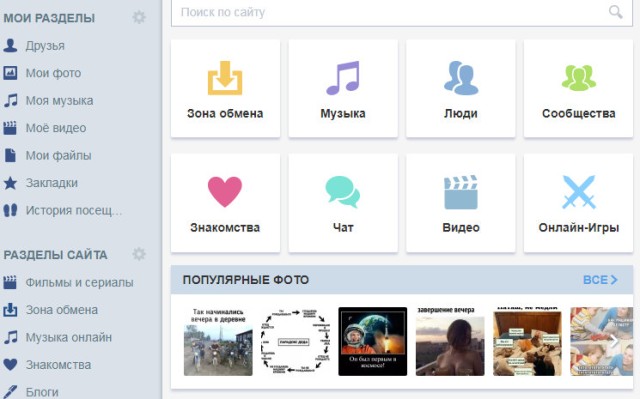This screenshot has width=640, height=399.
Task: Open photo 'Так начинались вечера в деревне'
Action: tap(218, 341)
